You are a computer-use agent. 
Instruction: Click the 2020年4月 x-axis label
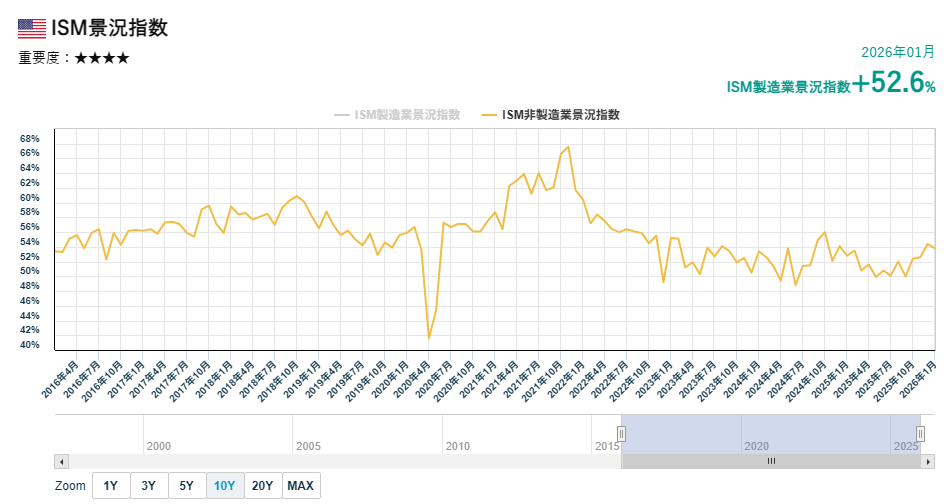tap(412, 379)
